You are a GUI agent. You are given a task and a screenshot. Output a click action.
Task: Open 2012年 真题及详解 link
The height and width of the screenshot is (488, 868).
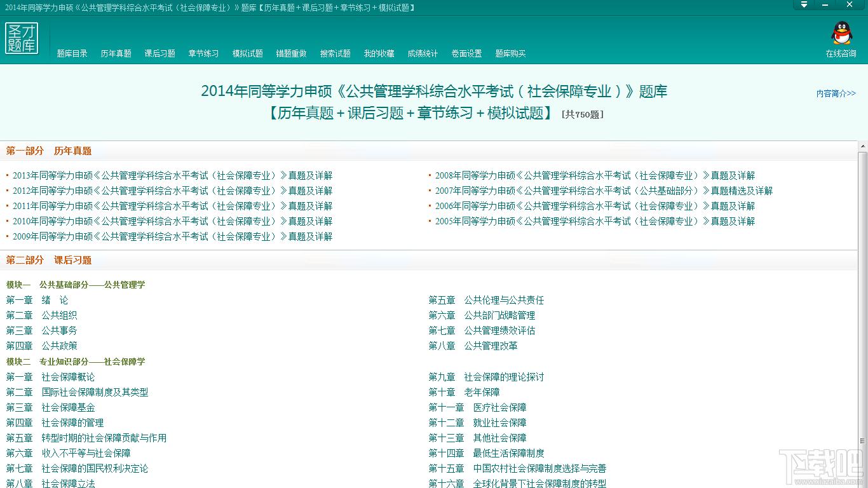coord(172,191)
